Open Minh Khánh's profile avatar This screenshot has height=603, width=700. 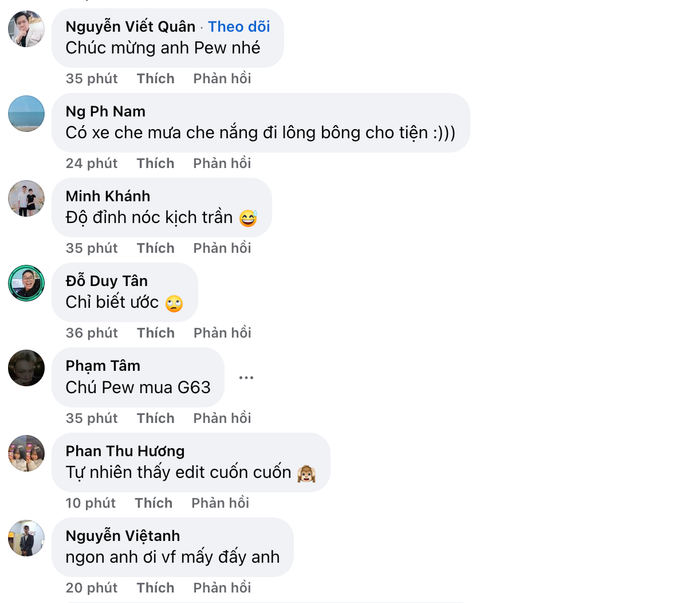tap(26, 198)
